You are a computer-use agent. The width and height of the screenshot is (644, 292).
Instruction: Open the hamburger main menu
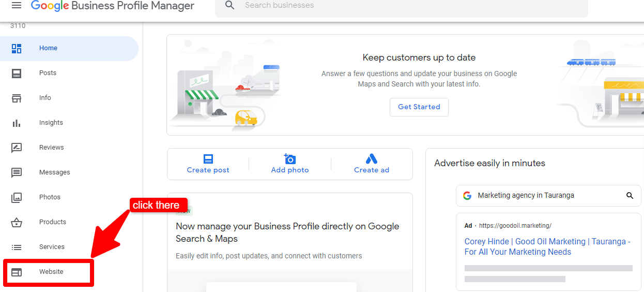[17, 5]
